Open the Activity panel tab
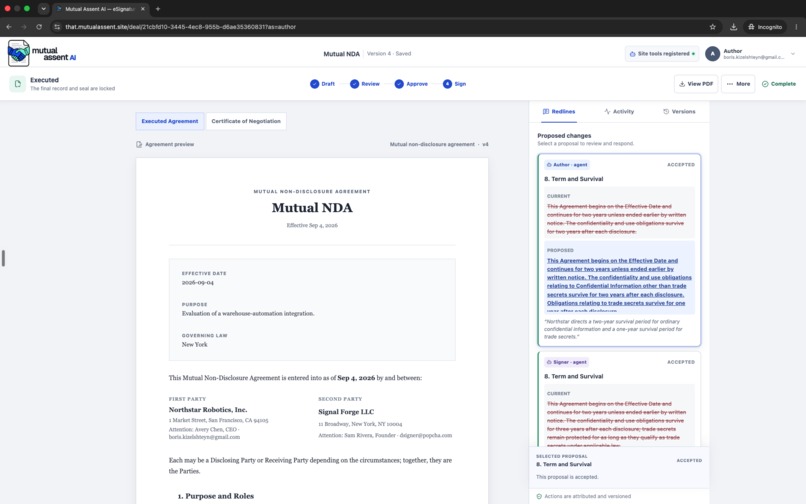Image resolution: width=806 pixels, height=504 pixels. pos(619,112)
